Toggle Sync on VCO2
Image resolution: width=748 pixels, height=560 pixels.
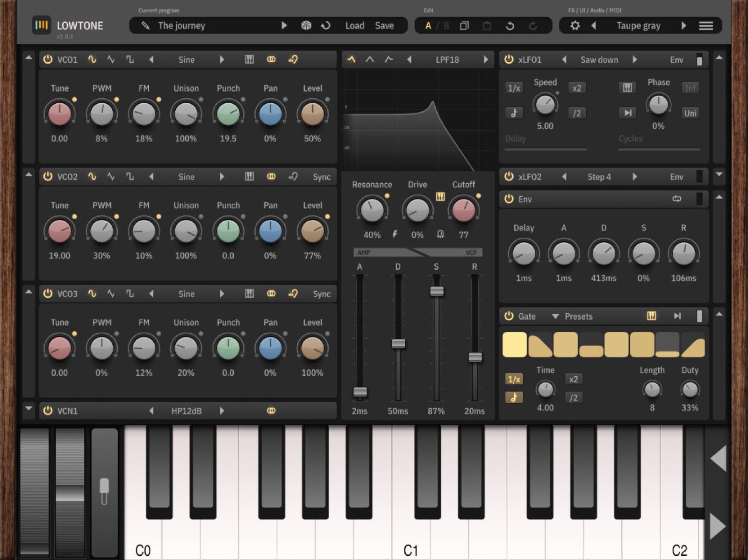click(x=322, y=177)
